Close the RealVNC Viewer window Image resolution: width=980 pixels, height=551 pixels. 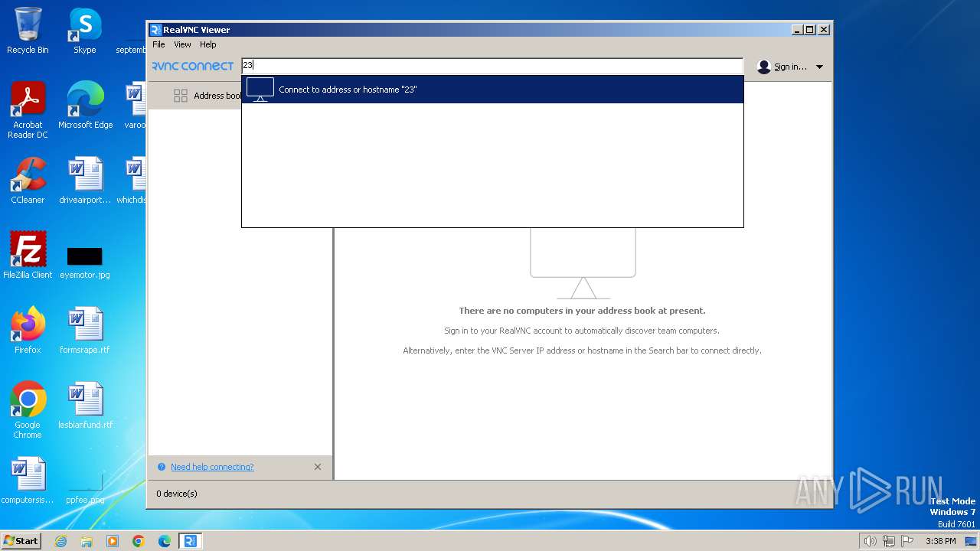pos(824,30)
